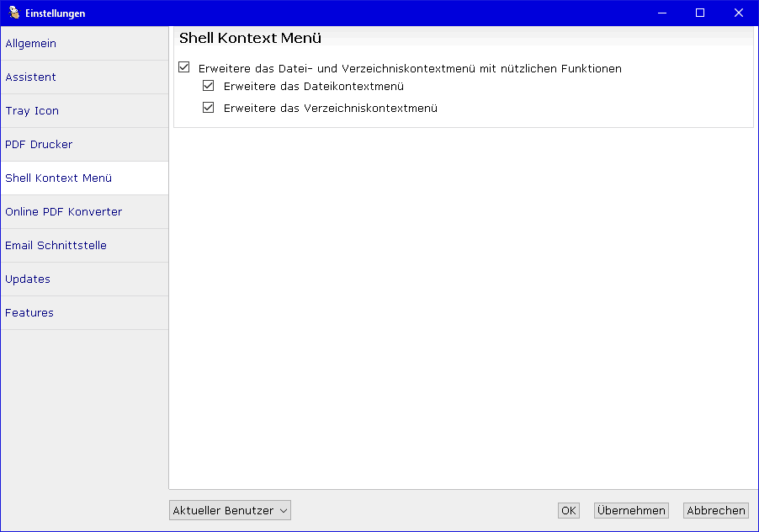Image resolution: width=759 pixels, height=532 pixels.
Task: Click the Einstellungen app icon in title bar
Action: 13,13
